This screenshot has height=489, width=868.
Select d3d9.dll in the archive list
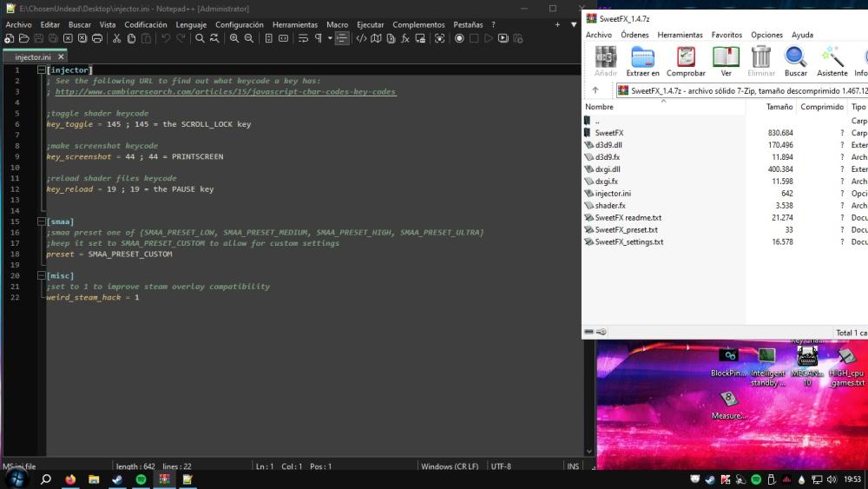(608, 145)
